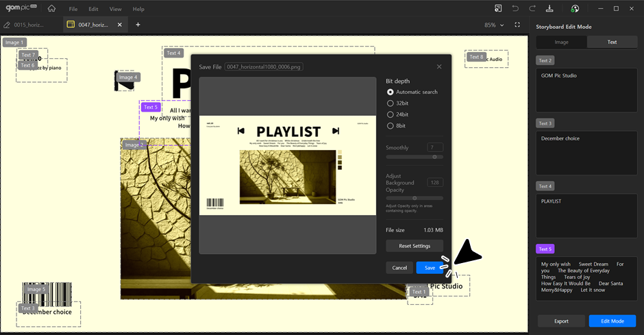This screenshot has width=644, height=335.
Task: Click the Adjust Background Opacity slider
Action: coord(414,198)
